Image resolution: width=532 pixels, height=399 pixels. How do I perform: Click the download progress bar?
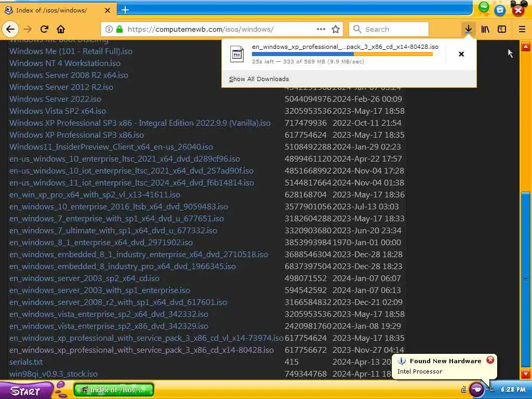(x=342, y=54)
